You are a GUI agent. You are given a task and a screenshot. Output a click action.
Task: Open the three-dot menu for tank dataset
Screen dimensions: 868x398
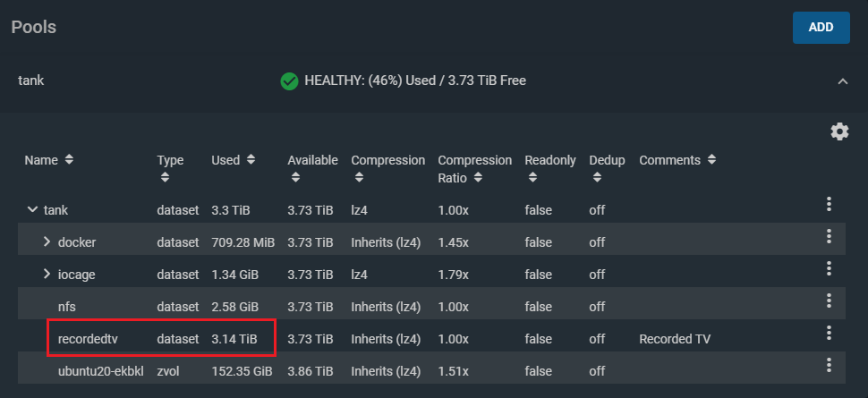pyautogui.click(x=830, y=205)
